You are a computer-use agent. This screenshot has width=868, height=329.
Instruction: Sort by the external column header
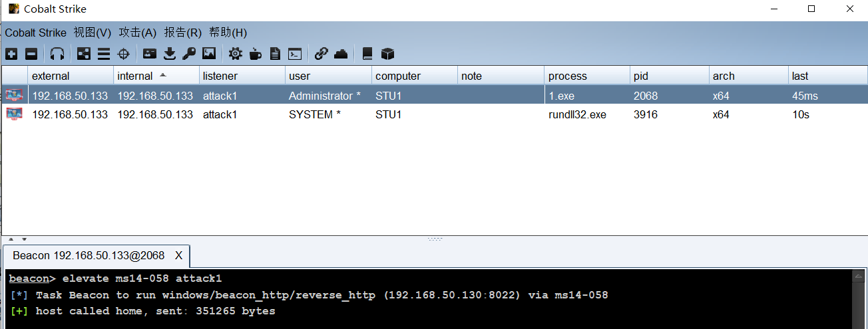click(71, 76)
